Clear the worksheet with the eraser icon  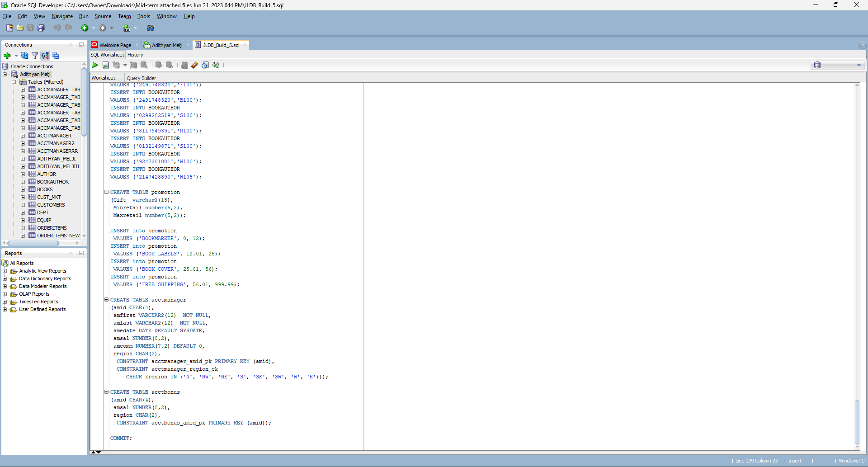click(195, 65)
